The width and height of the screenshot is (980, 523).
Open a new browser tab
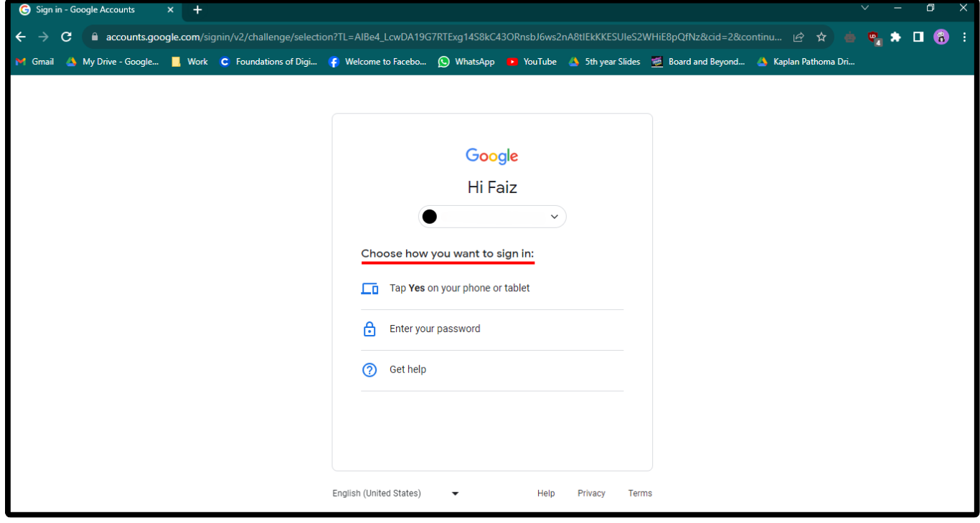coord(198,10)
